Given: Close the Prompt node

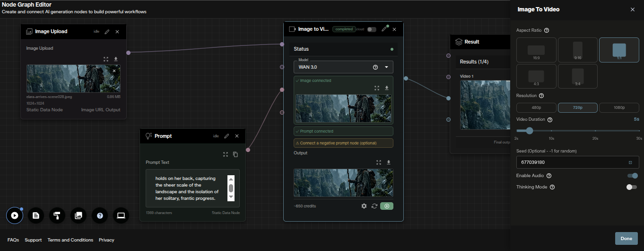Looking at the screenshot, I should tap(237, 136).
